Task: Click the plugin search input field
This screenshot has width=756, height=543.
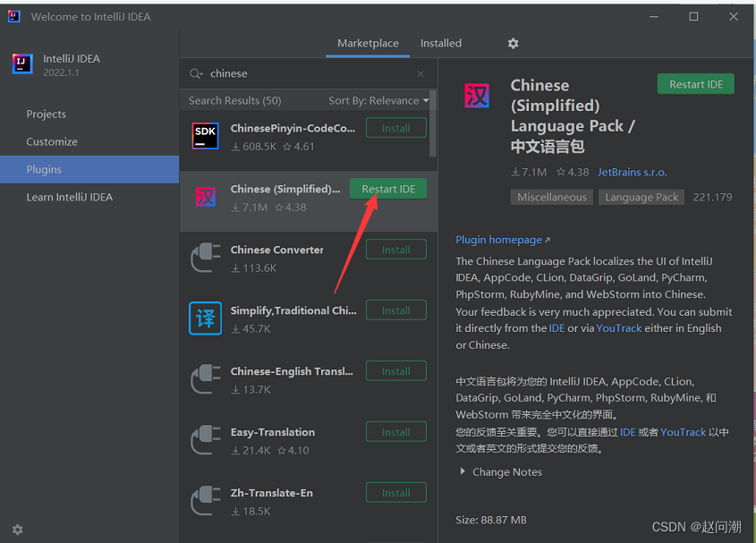Action: point(309,73)
